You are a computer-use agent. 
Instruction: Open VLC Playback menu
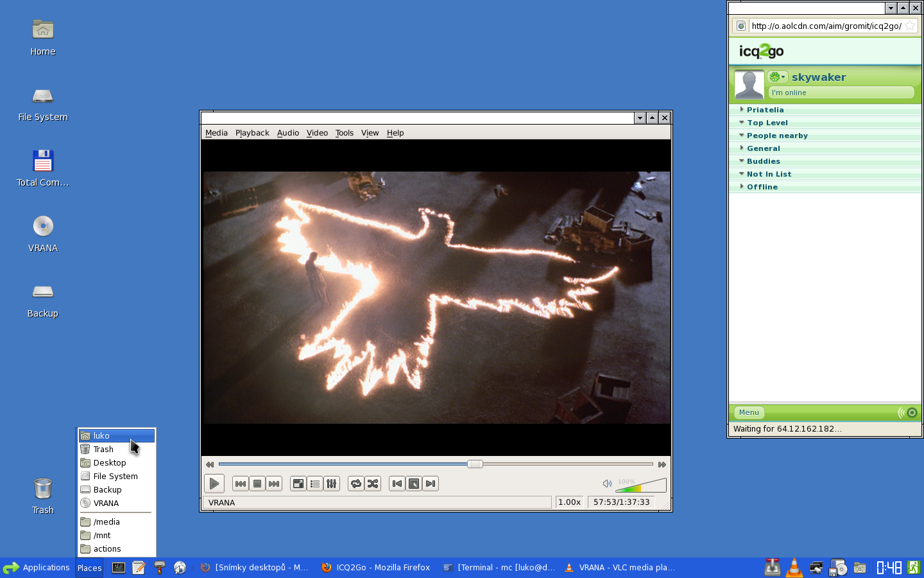[x=252, y=133]
